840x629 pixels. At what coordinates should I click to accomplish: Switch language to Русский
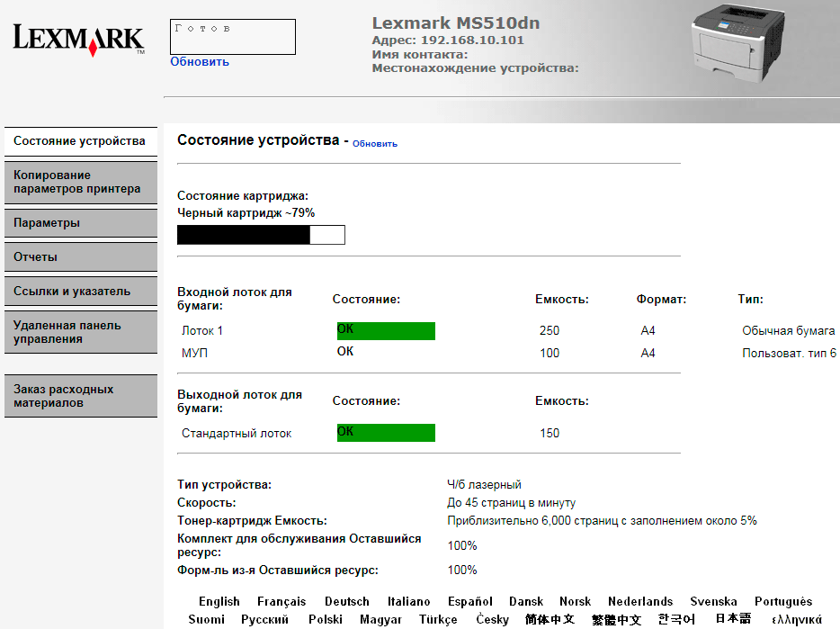coord(264,619)
